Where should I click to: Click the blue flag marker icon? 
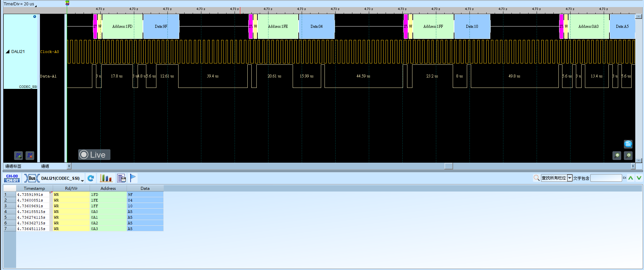tap(133, 178)
